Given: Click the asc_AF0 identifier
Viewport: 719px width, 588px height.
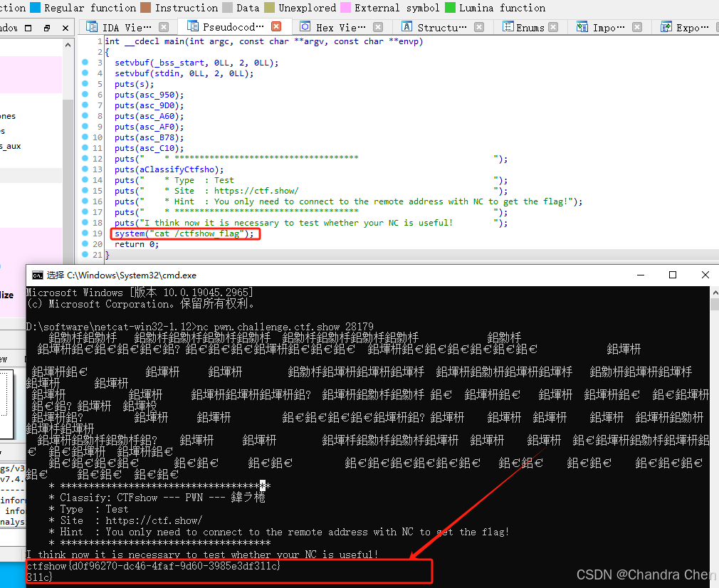Looking at the screenshot, I should (157, 127).
